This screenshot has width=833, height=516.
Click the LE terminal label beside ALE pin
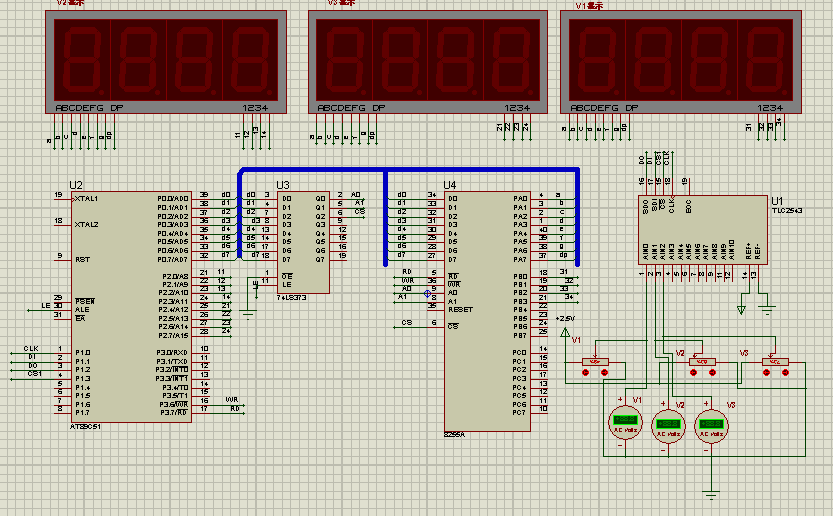[x=46, y=306]
